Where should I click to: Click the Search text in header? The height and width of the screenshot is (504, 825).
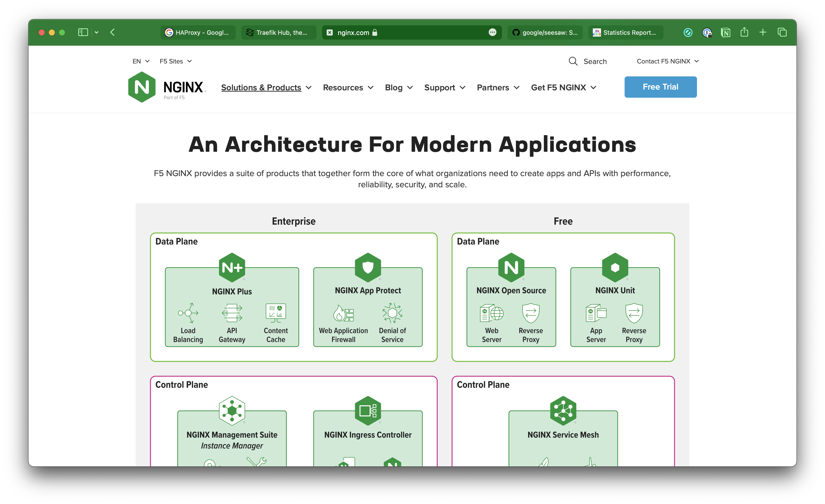pos(595,61)
